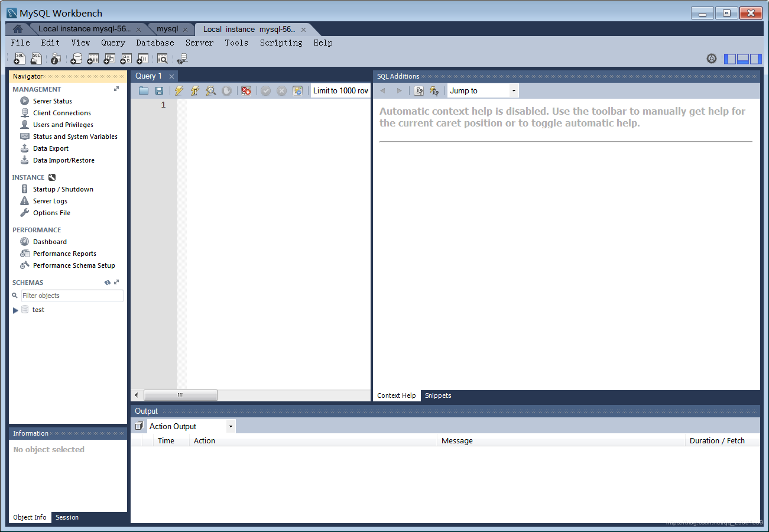Click the Home screen tab icon

pos(18,29)
